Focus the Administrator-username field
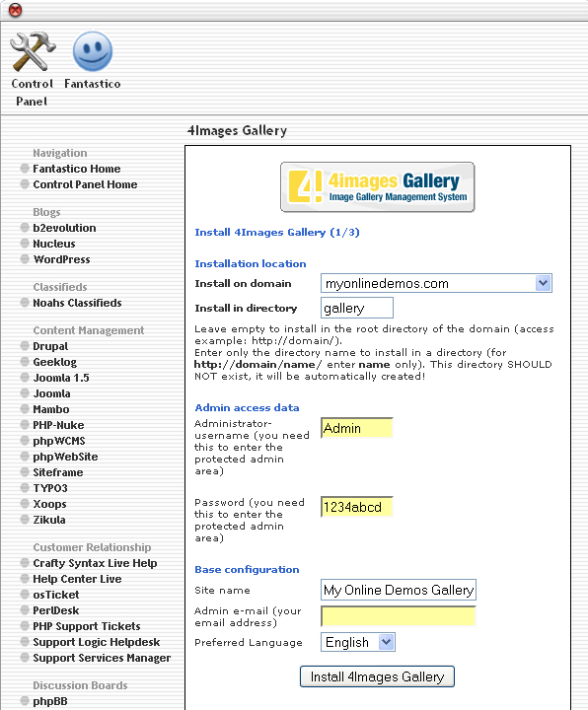 click(357, 428)
